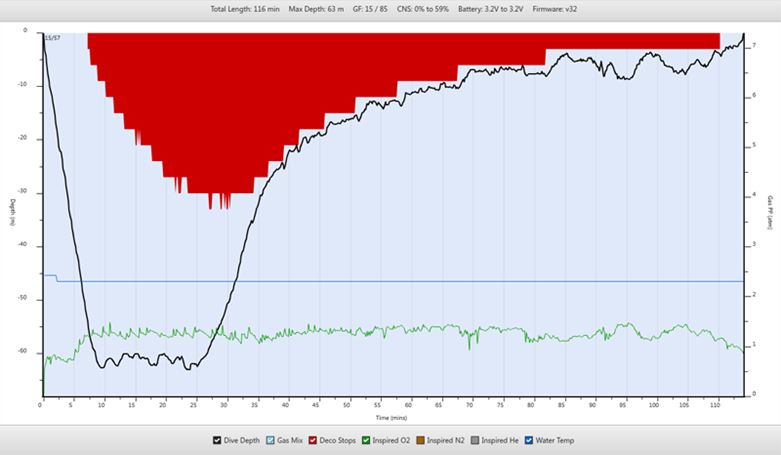Image resolution: width=781 pixels, height=455 pixels.
Task: Enable the Inspired N2 checkbox
Action: pyautogui.click(x=420, y=440)
